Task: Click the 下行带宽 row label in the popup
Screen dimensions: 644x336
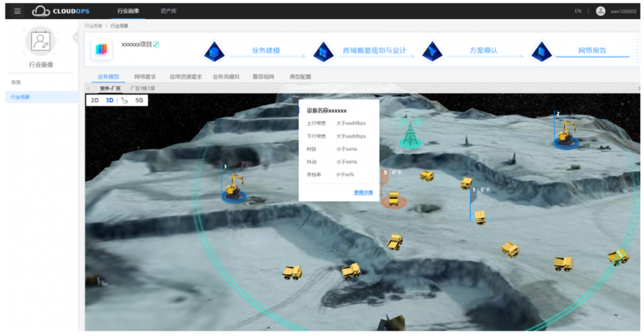Action: [x=316, y=136]
